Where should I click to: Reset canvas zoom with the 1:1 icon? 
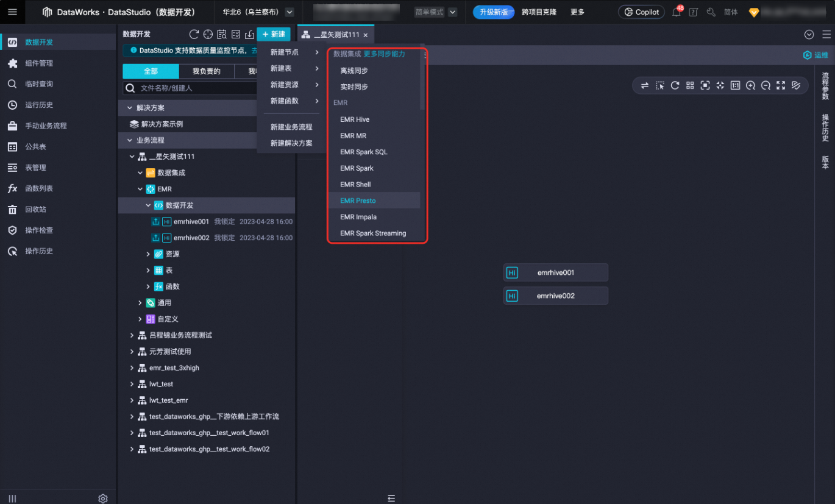coord(736,85)
